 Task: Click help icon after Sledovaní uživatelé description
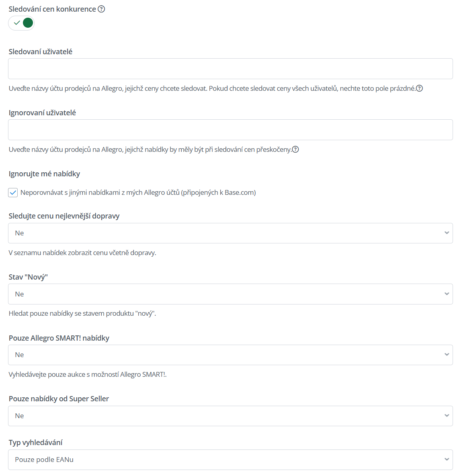click(x=419, y=88)
